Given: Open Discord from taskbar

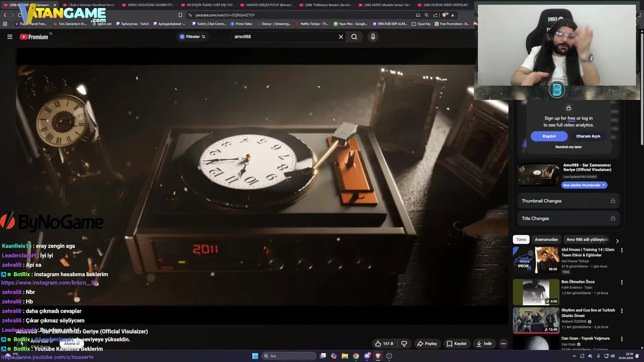Looking at the screenshot, I should pos(367,356).
